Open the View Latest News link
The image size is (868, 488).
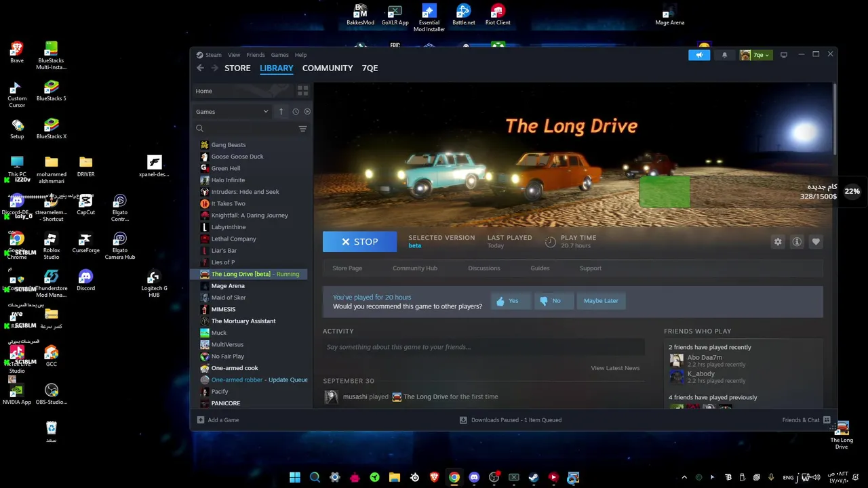tap(615, 368)
